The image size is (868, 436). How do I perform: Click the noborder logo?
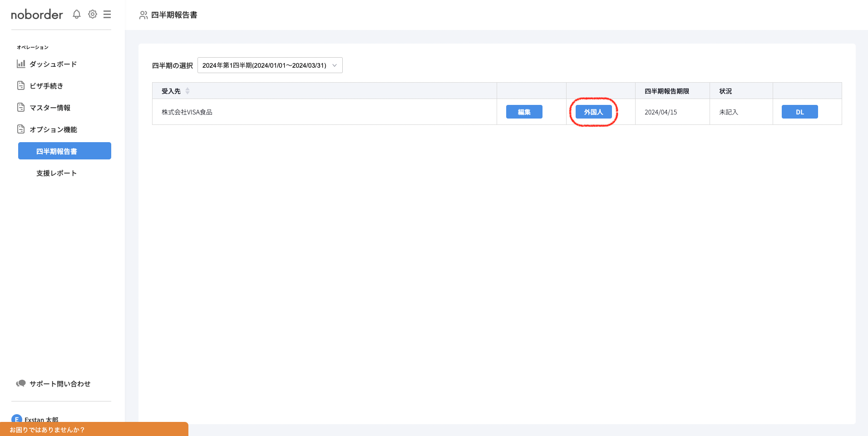coord(37,15)
